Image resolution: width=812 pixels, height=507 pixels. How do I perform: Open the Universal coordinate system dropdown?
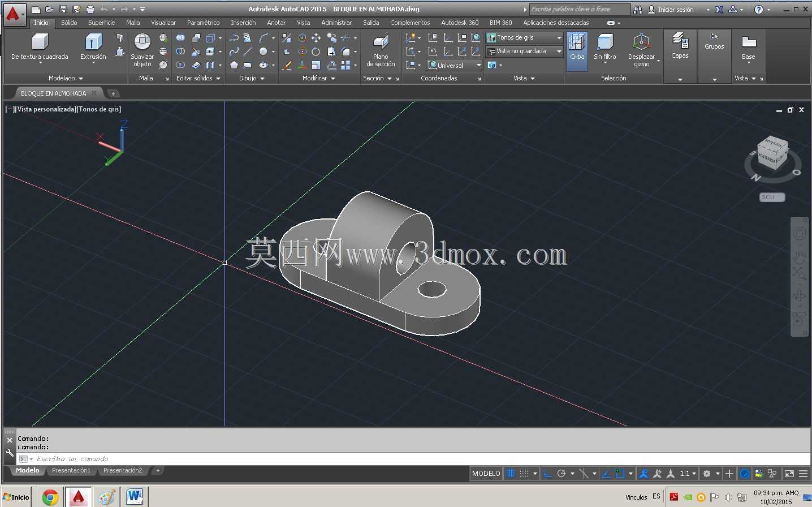(455, 65)
